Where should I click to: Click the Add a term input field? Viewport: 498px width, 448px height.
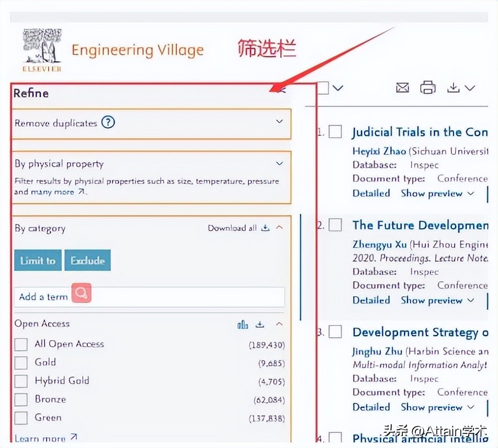pos(178,297)
